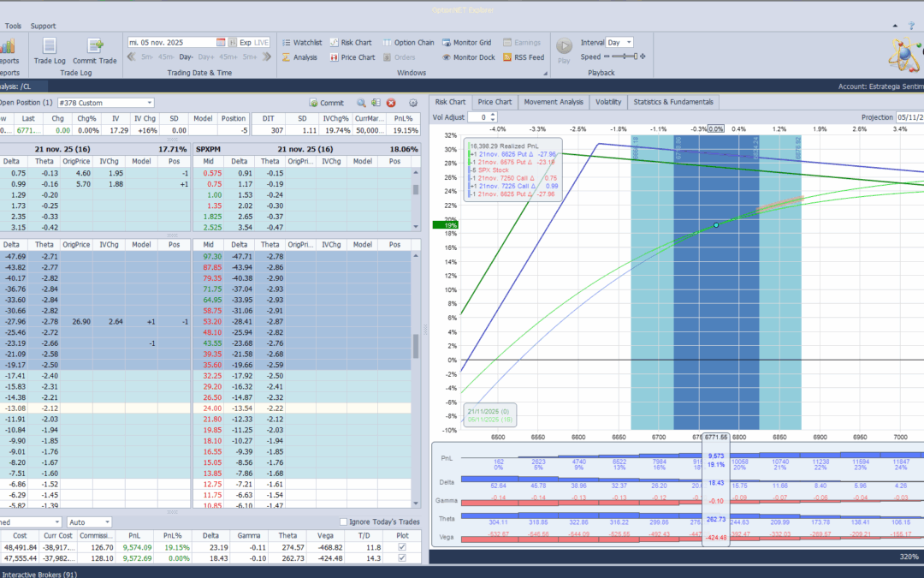
Task: Click the PnL% column header in totals
Action: coord(172,535)
